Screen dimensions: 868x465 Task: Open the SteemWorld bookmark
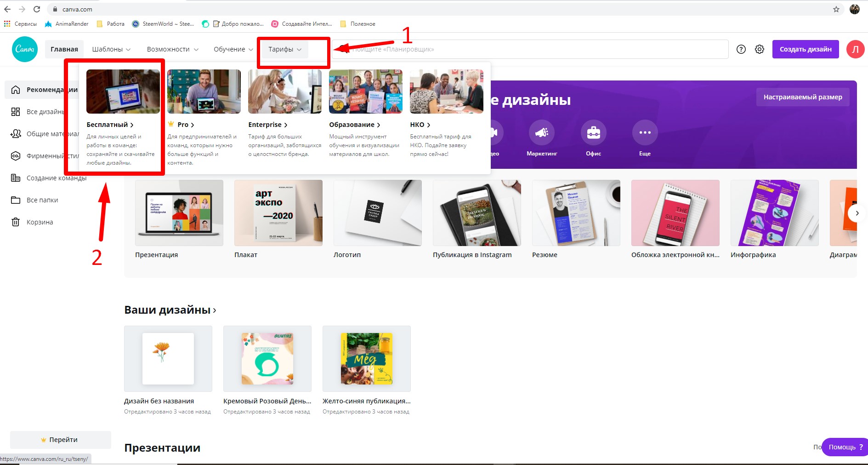tap(163, 24)
